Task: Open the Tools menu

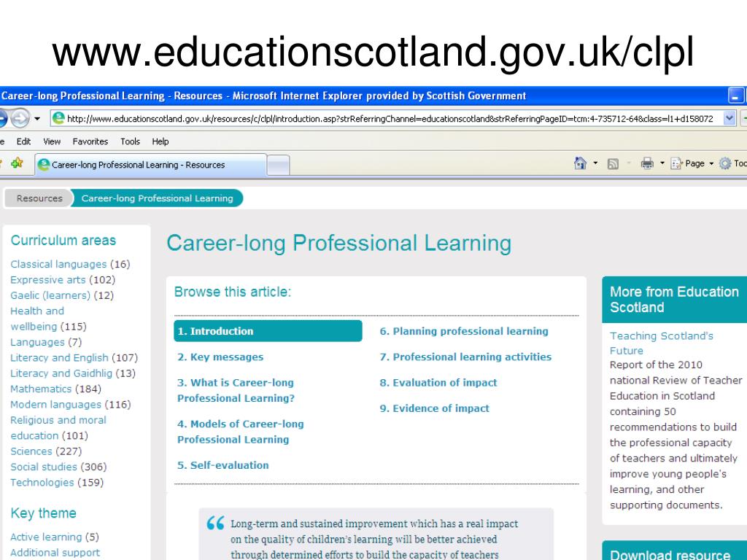Action: (x=130, y=141)
